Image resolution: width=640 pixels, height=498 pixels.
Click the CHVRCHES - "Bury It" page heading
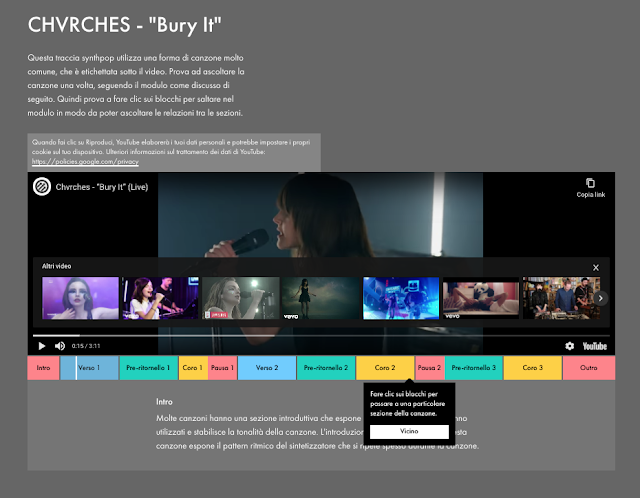[124, 25]
